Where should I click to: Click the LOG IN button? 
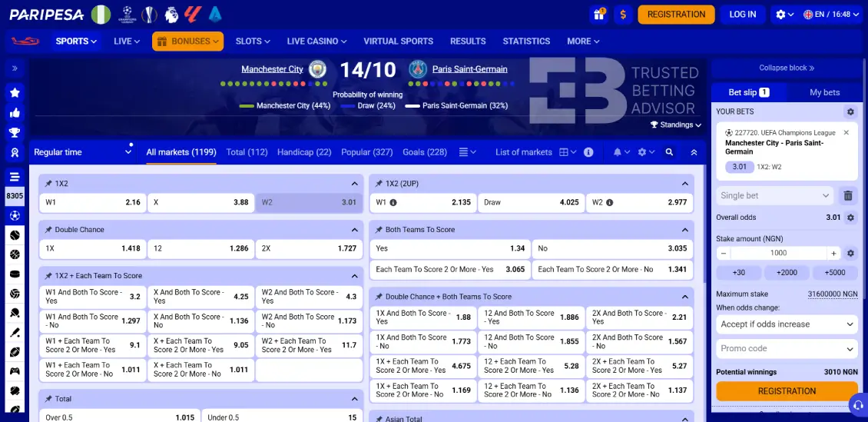coord(742,15)
